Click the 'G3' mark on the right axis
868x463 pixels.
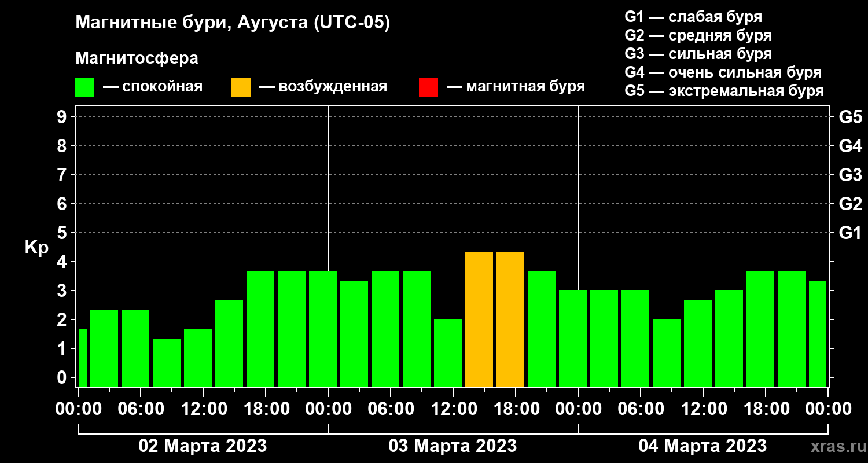850,175
